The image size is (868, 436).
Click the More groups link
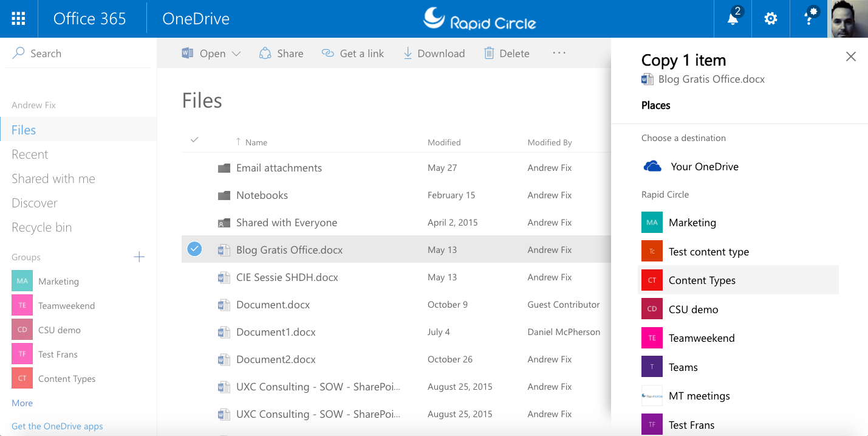(x=22, y=403)
